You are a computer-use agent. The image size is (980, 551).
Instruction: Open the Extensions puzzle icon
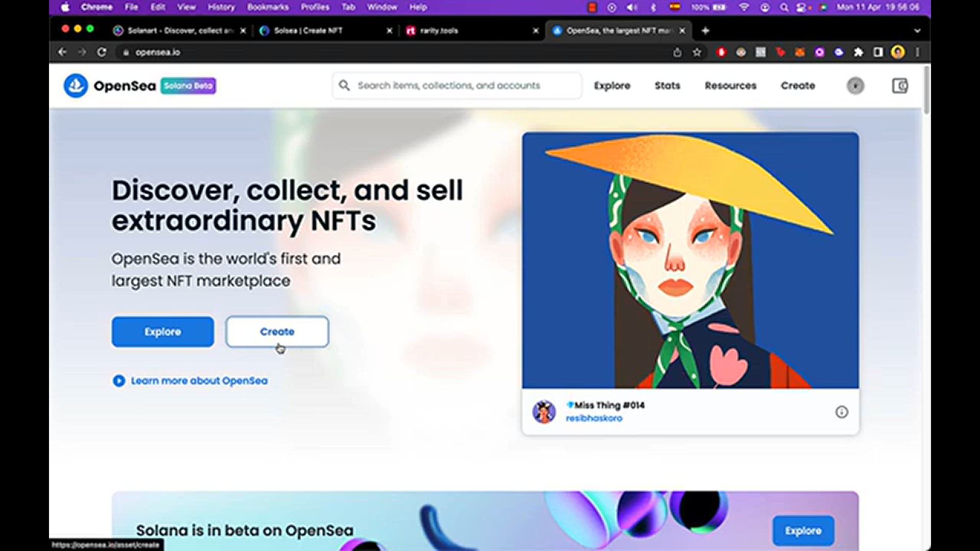[859, 52]
